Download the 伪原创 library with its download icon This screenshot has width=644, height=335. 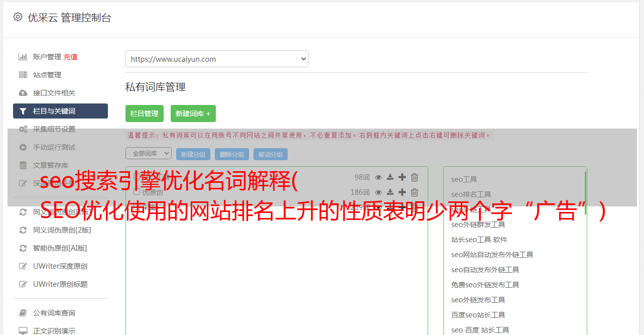[390, 192]
